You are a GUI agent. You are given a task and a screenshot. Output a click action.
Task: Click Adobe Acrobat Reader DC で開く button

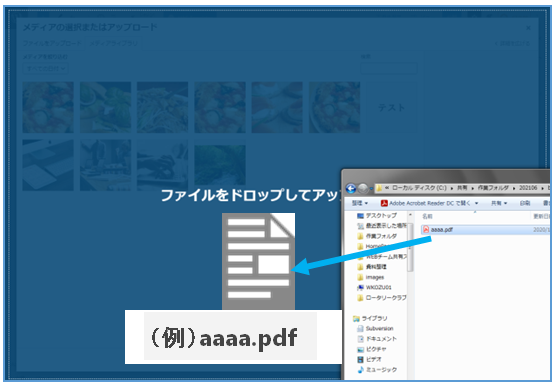click(x=426, y=203)
